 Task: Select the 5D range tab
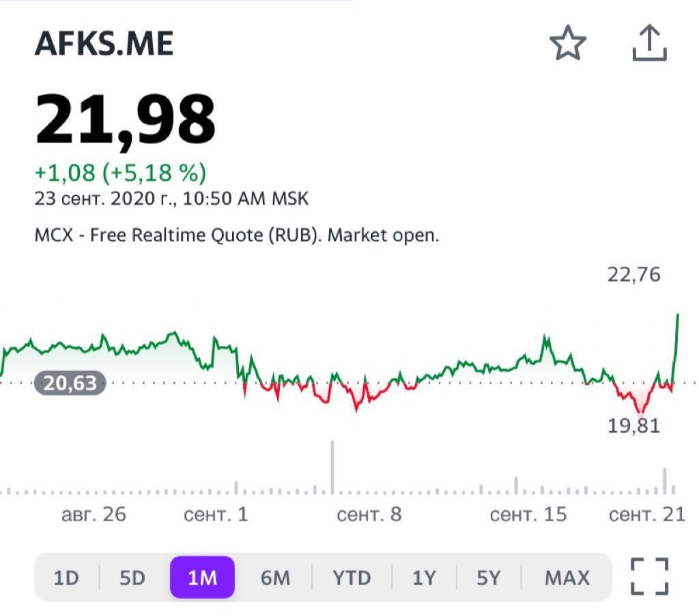tap(132, 578)
